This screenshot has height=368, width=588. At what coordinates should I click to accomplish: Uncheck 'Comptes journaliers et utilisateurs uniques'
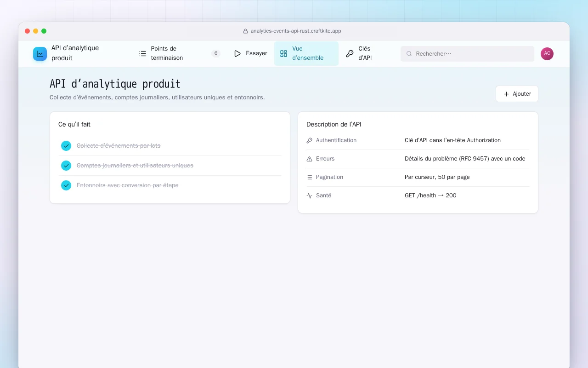66,166
